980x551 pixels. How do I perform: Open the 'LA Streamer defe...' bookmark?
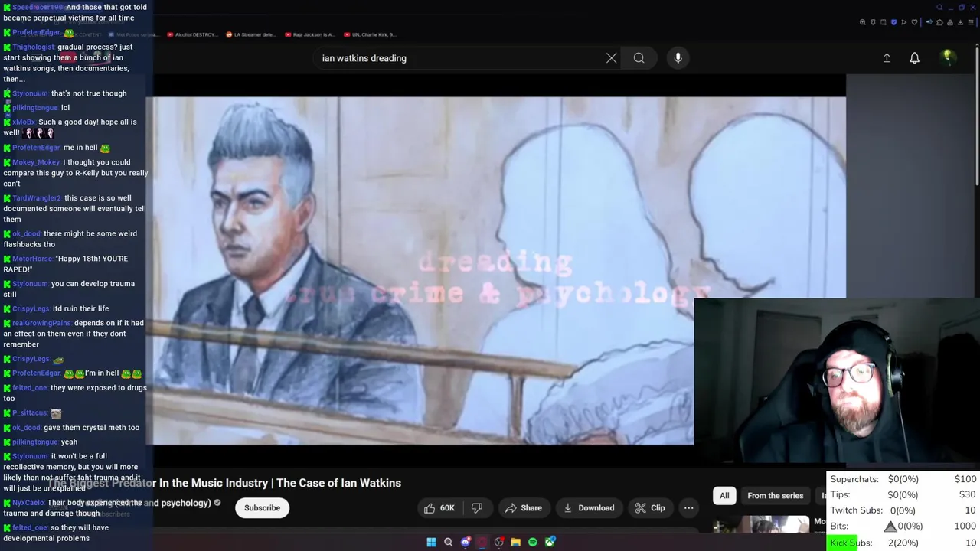(251, 34)
